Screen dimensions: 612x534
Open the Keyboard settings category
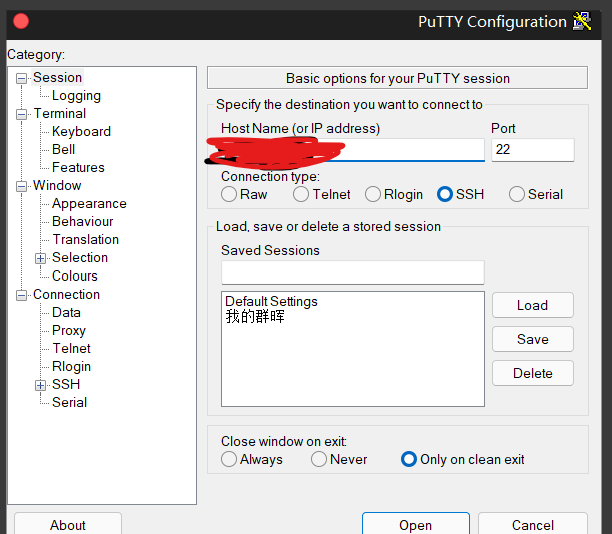(82, 132)
